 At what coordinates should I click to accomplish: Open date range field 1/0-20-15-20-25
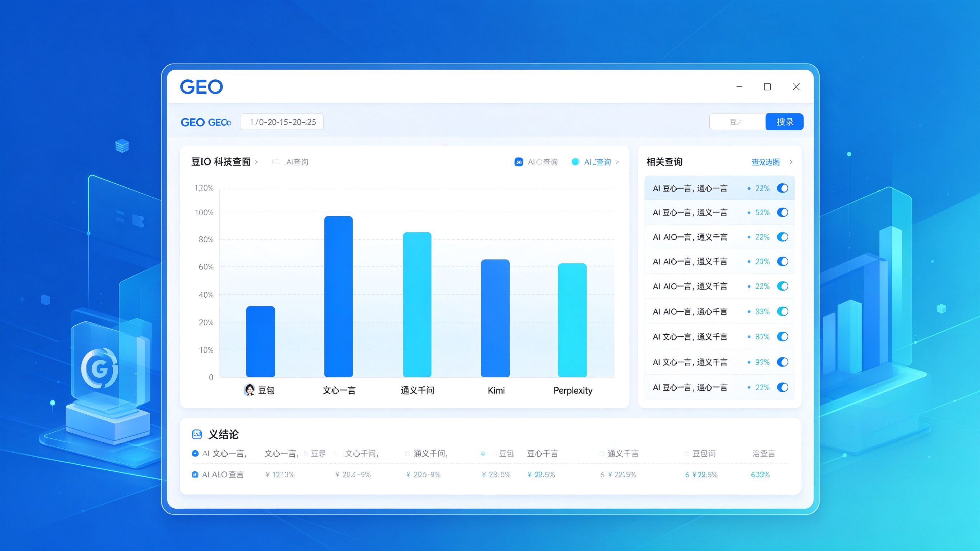coord(282,122)
